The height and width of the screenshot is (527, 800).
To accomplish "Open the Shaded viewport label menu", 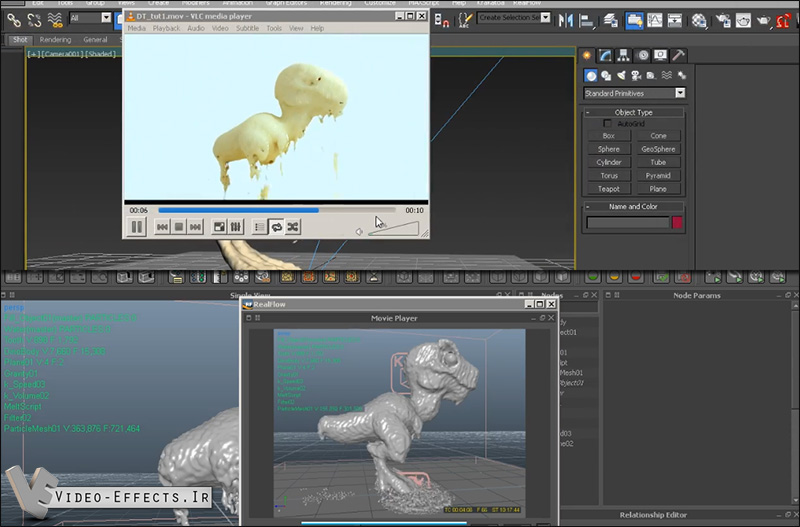I will tap(101, 54).
